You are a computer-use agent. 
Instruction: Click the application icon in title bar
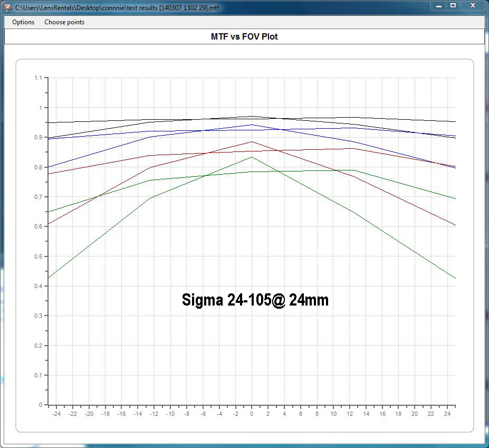coord(8,6)
